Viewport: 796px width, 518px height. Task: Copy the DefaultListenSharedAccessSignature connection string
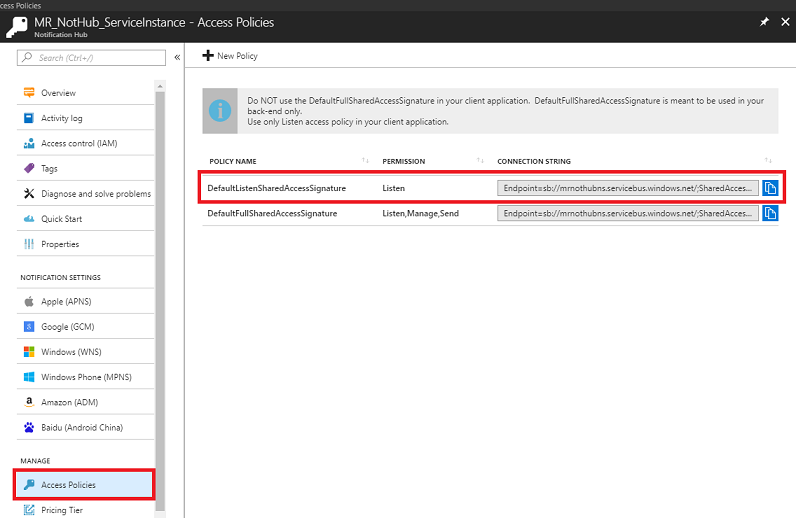tap(770, 188)
